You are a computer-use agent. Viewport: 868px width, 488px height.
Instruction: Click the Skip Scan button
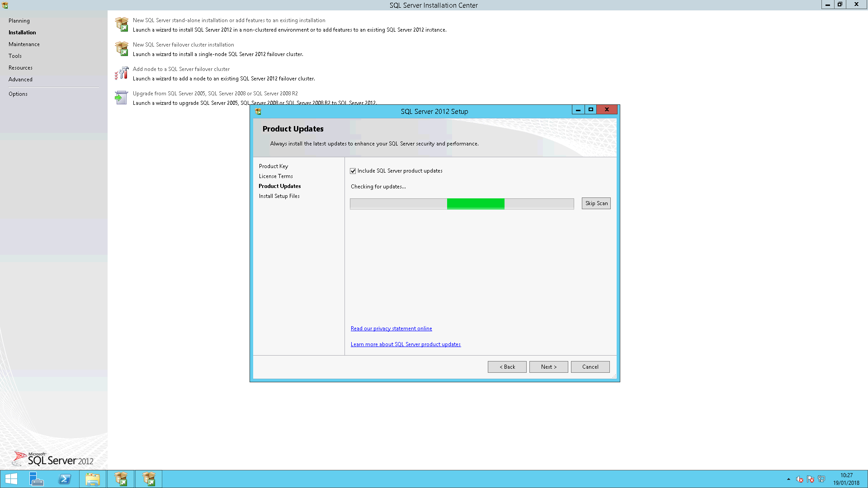point(596,203)
